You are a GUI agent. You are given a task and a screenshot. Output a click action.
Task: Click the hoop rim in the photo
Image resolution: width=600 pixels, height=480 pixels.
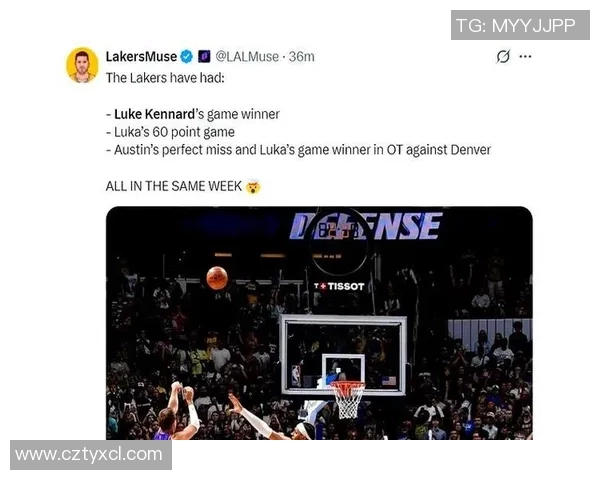point(348,386)
